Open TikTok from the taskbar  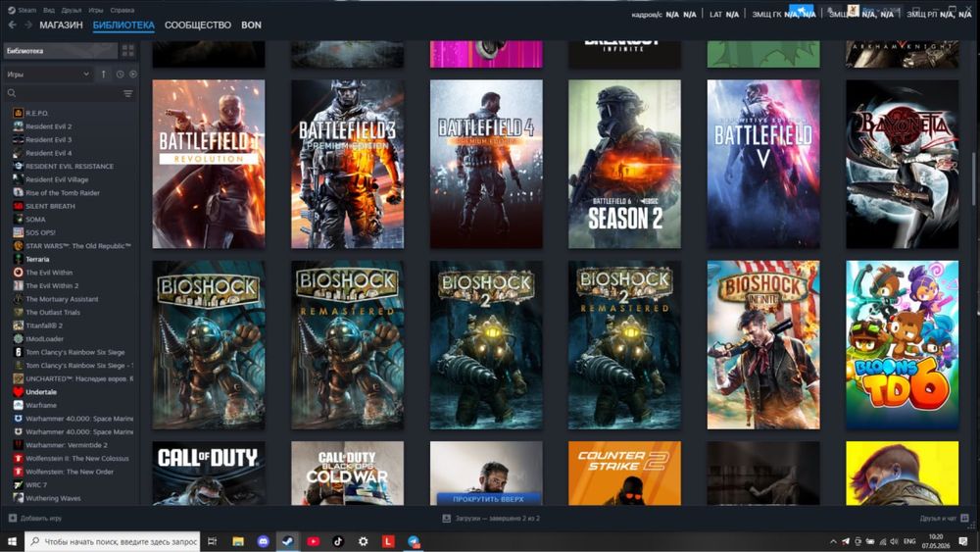point(338,541)
